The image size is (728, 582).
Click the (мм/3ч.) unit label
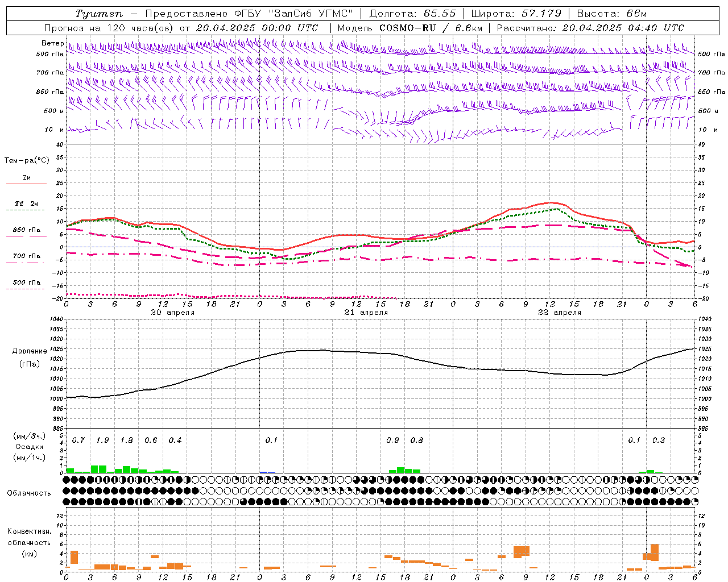coord(29,436)
